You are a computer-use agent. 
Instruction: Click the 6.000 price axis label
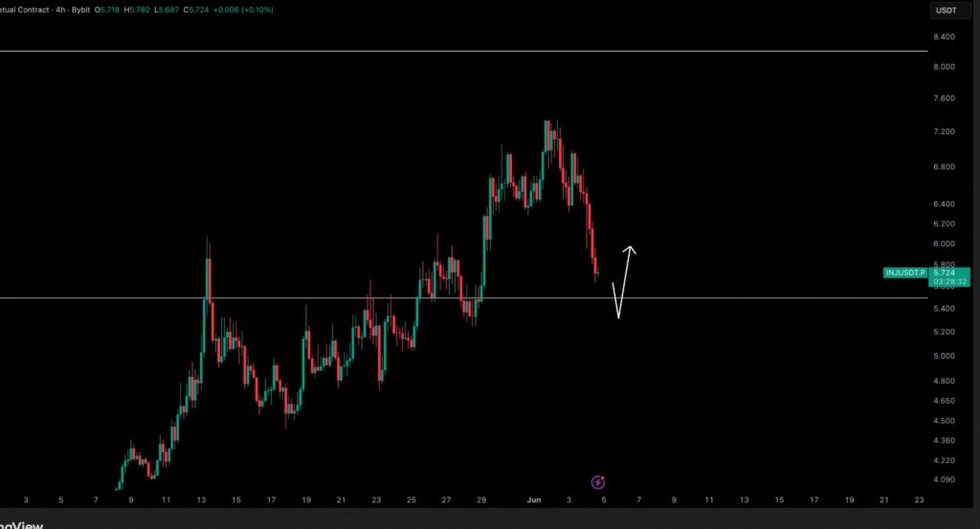pyautogui.click(x=944, y=244)
